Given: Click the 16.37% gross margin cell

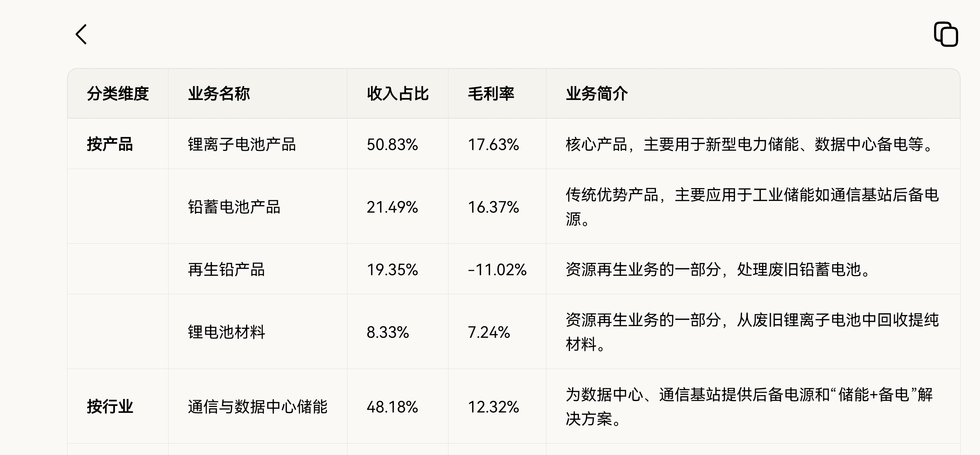Looking at the screenshot, I should (x=493, y=207).
